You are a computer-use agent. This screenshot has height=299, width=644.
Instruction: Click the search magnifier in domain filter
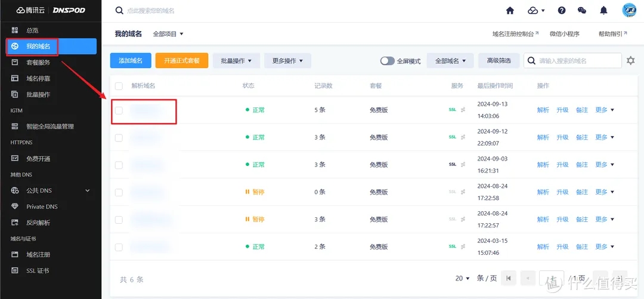[531, 61]
